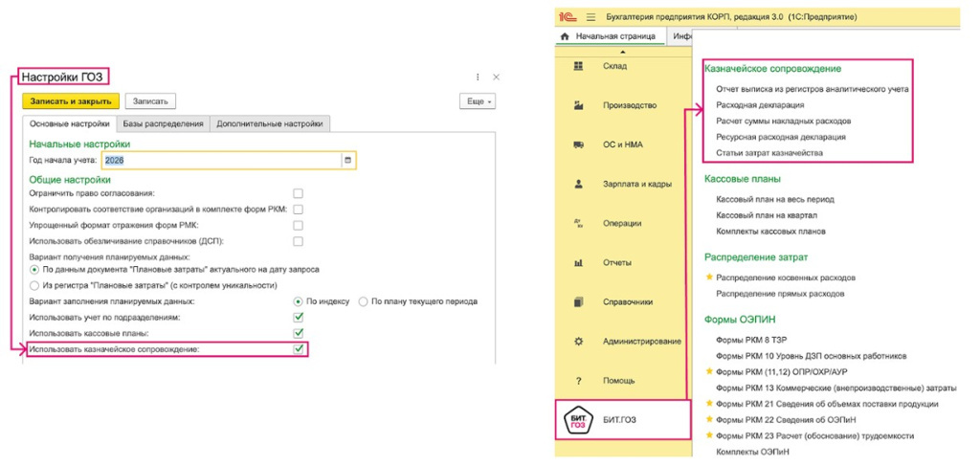The image size is (980, 466).
Task: Toggle favorite star for Формы РКМ 22
Action: [x=709, y=419]
